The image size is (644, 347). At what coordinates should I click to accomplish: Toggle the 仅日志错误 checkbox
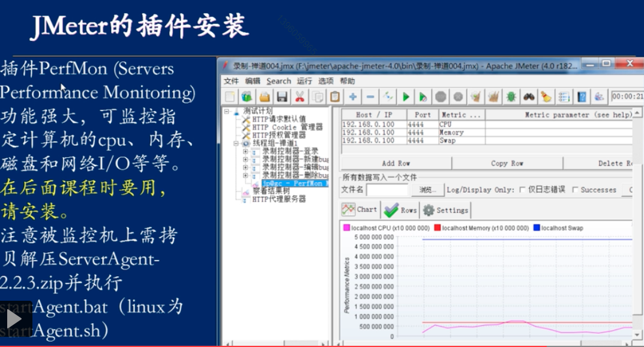point(522,190)
